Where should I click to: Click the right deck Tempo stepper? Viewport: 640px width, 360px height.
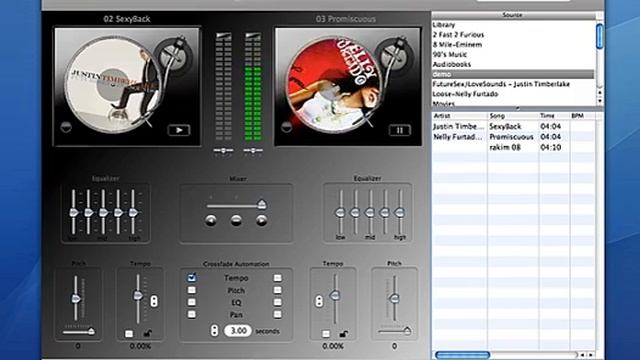click(x=319, y=301)
